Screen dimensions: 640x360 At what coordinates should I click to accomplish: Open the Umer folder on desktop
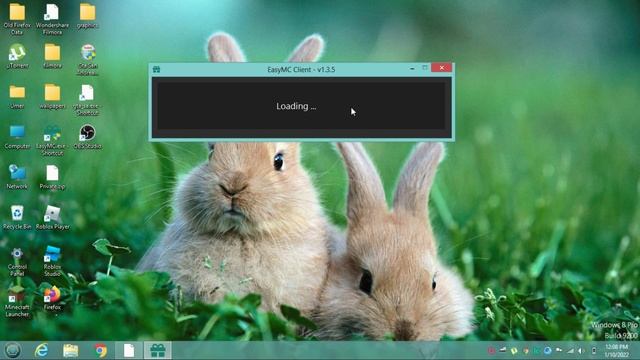[x=17, y=97]
